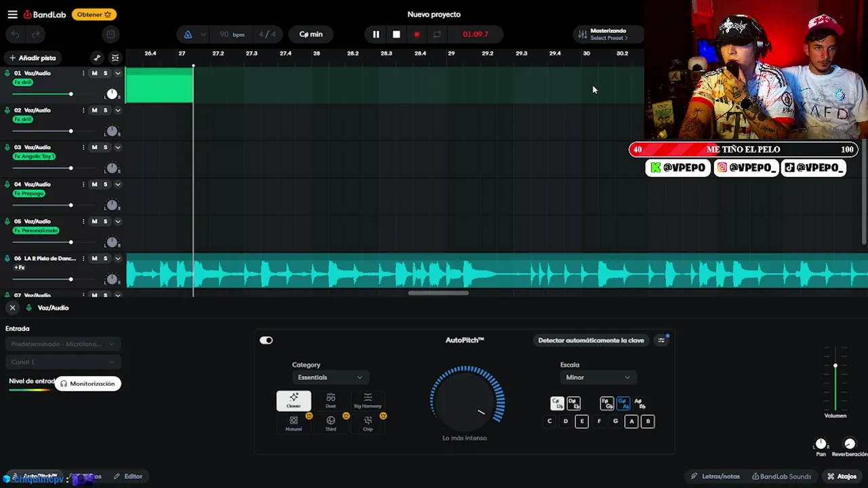Start recording with the red record button
The image size is (868, 488).
click(416, 34)
